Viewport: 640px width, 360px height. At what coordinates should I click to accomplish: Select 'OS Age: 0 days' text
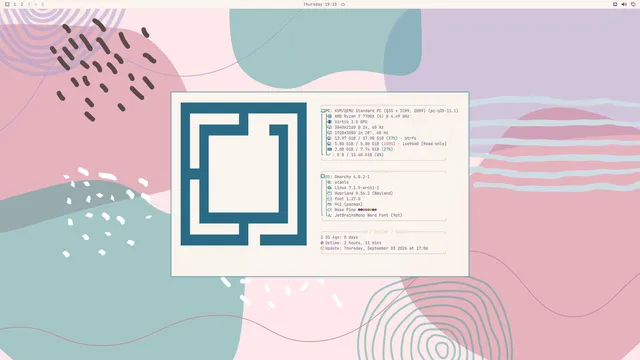[342, 237]
